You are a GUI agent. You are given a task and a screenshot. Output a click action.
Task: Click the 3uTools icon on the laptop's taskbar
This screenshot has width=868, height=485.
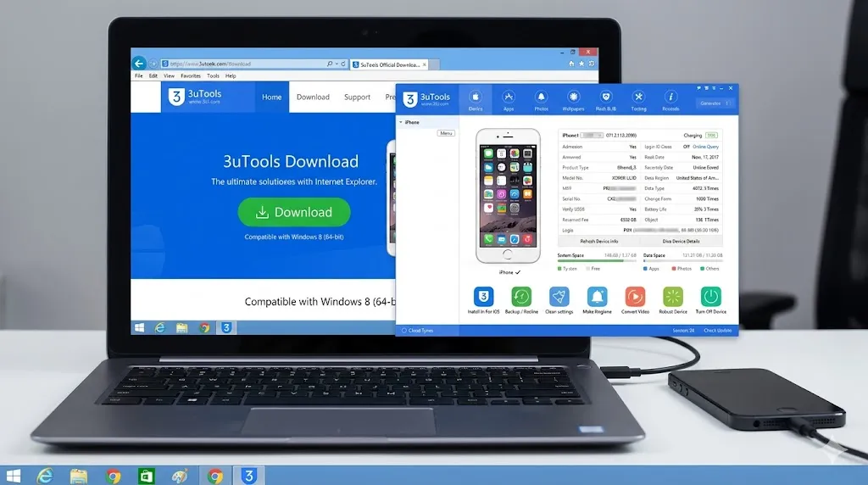coord(225,328)
